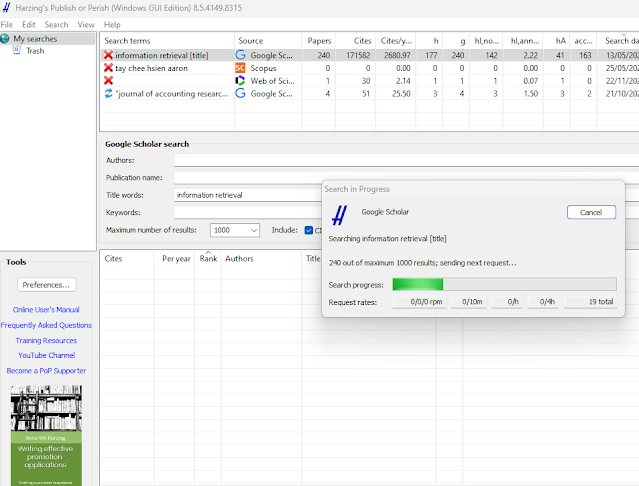The image size is (639, 486).
Task: Select the My searches tree node
Action: pyautogui.click(x=35, y=39)
